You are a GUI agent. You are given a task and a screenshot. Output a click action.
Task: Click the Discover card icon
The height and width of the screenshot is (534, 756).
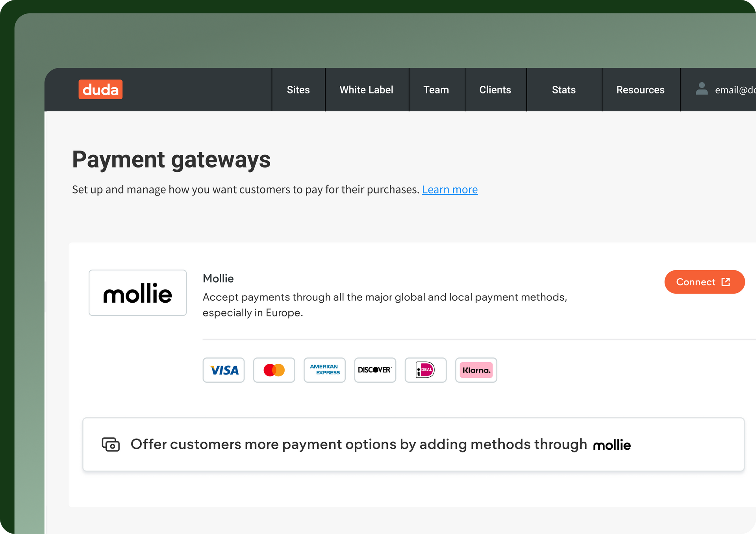(x=375, y=370)
